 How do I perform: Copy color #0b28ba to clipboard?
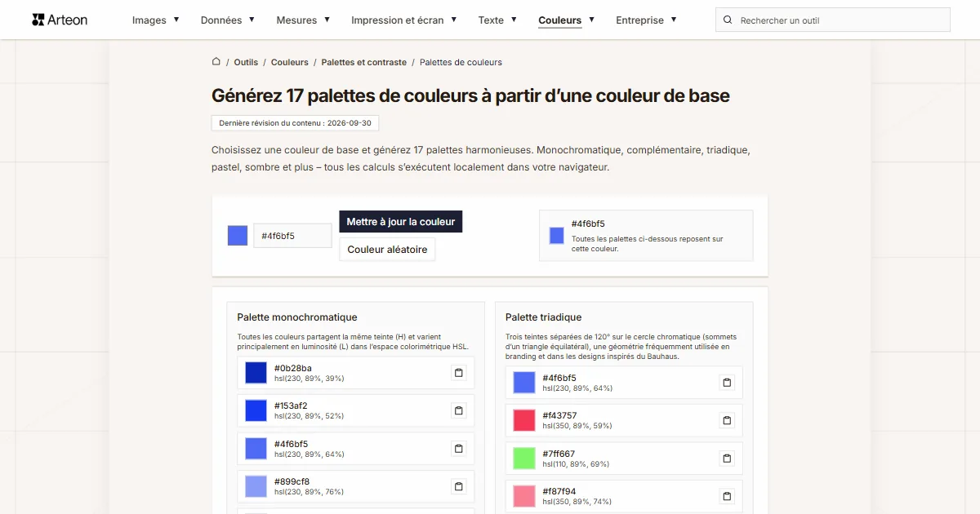click(x=459, y=373)
